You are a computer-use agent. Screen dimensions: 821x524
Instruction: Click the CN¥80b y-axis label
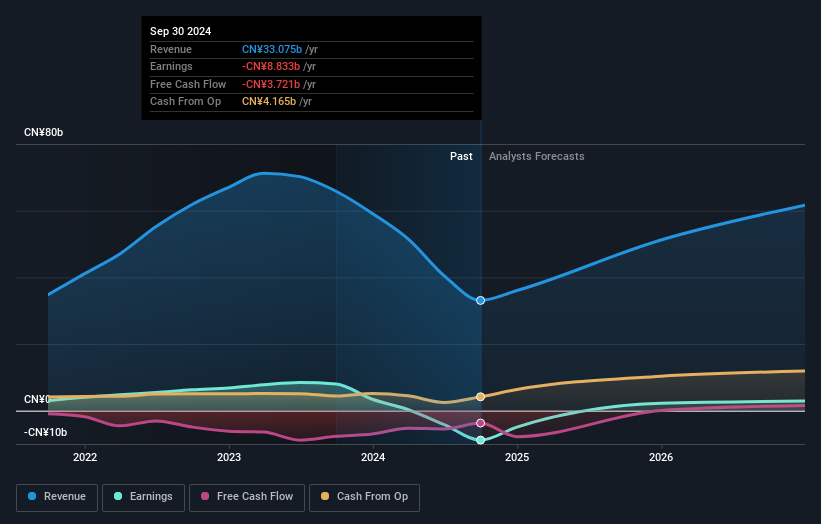[43, 132]
